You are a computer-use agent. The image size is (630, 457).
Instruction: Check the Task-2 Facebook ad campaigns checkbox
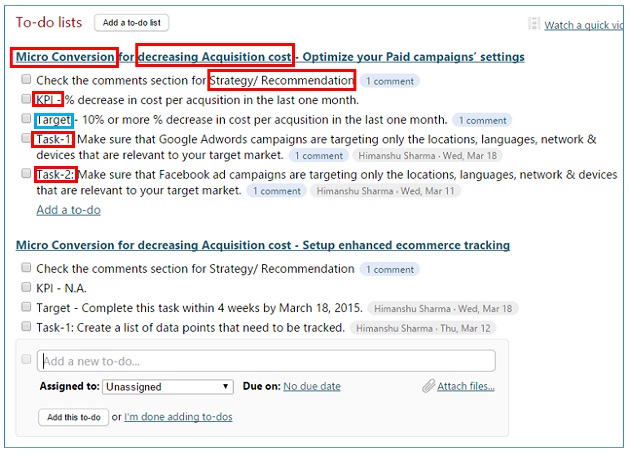coord(26,173)
